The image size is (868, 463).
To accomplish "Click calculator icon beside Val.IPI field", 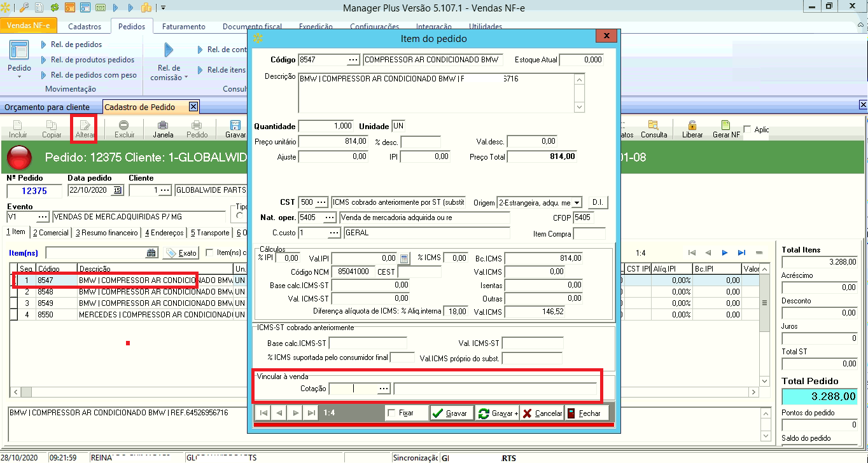I will pos(404,258).
